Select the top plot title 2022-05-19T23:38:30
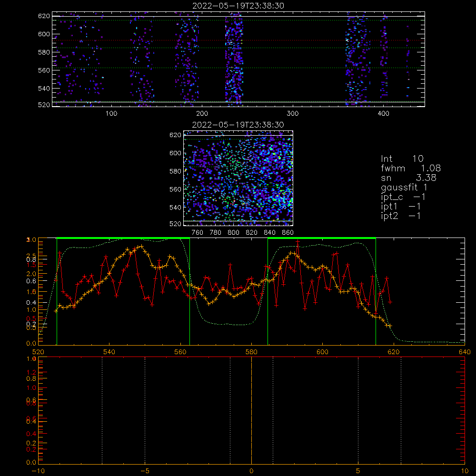476x476 pixels. point(238,6)
